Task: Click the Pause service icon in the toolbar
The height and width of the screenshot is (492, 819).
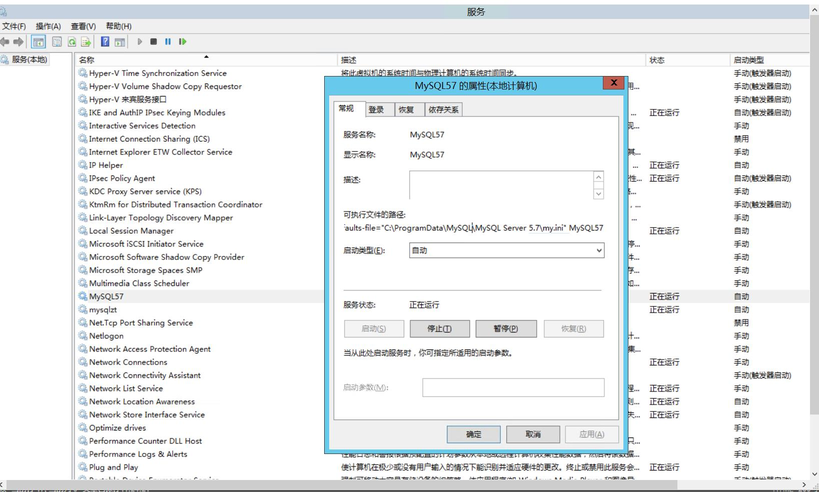Action: (x=168, y=41)
